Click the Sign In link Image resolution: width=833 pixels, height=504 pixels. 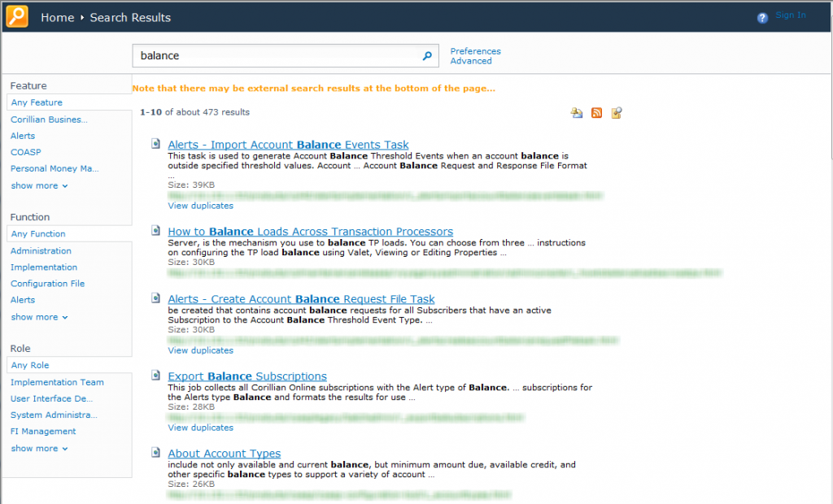coord(791,15)
